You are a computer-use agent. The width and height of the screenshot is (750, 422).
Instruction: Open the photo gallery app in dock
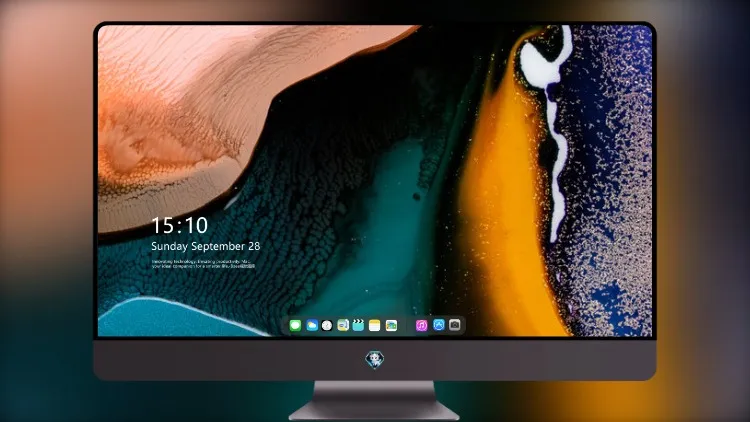pos(391,325)
